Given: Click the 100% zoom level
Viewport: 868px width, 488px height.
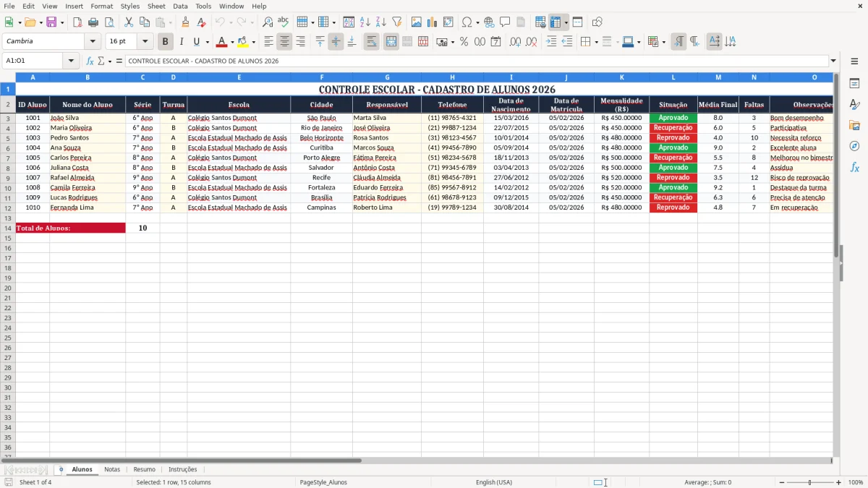Looking at the screenshot, I should point(856,482).
